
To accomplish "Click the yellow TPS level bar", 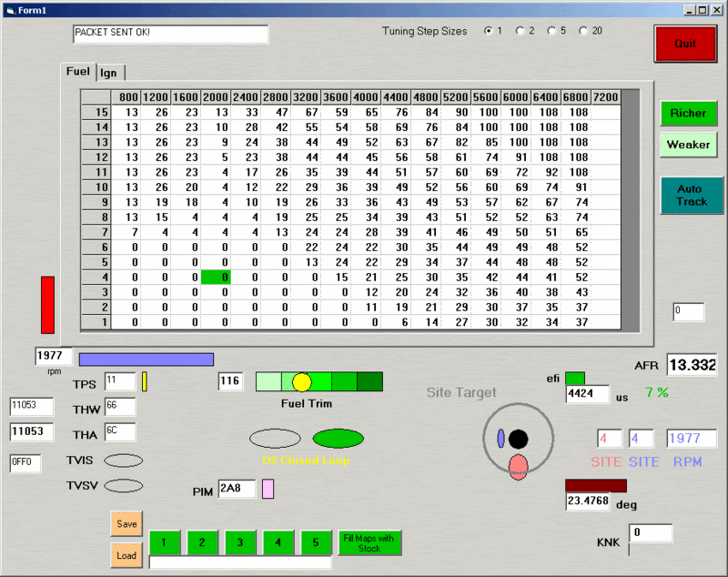I will tap(145, 381).
